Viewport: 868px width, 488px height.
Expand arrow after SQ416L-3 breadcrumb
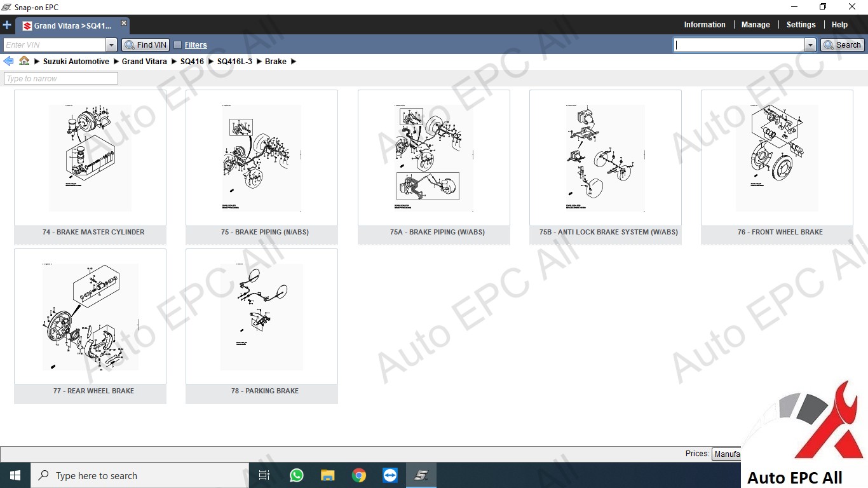coord(259,62)
